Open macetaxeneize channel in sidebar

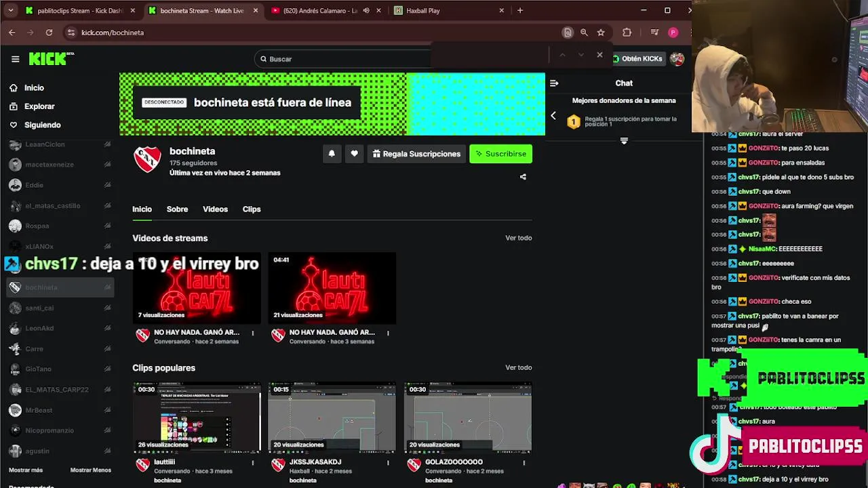[x=60, y=165]
